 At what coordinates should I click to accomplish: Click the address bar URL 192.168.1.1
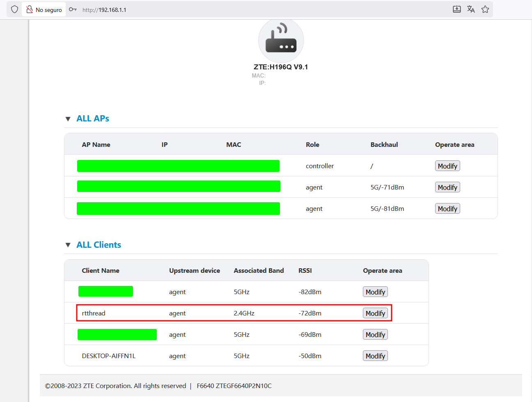[104, 10]
